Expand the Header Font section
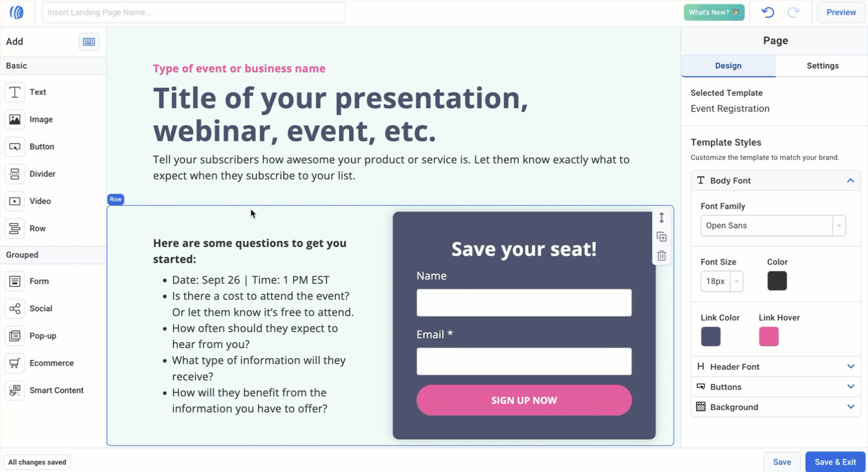Screen dimensions: 868x472 coord(776,366)
